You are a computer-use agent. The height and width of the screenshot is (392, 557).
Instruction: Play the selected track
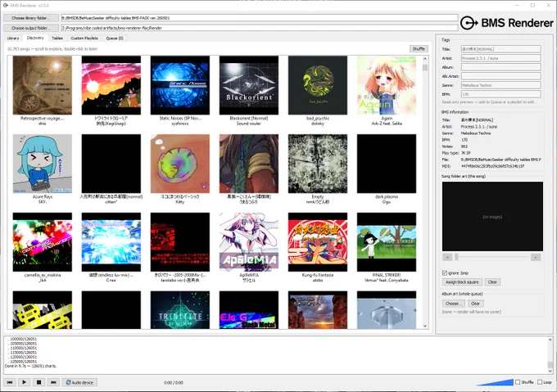24,382
